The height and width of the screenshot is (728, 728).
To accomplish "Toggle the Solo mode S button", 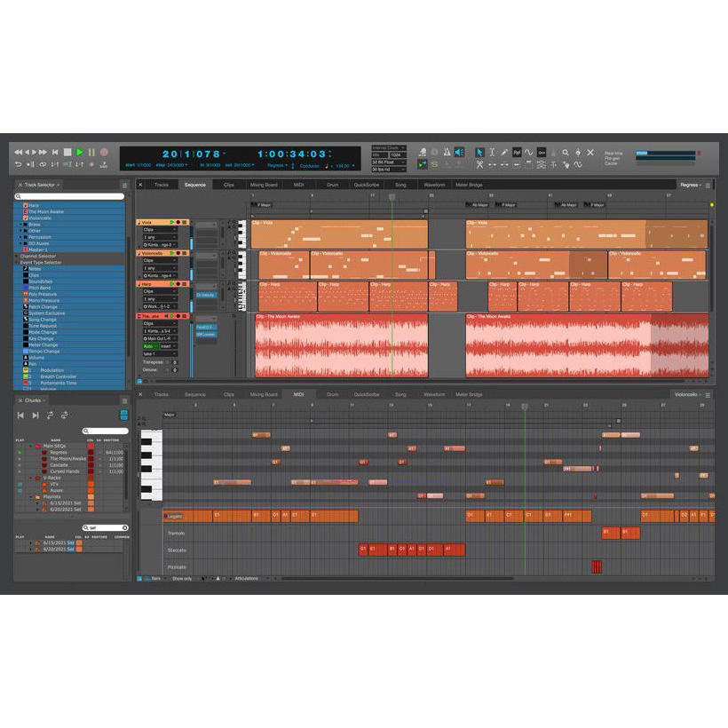I will 434,164.
